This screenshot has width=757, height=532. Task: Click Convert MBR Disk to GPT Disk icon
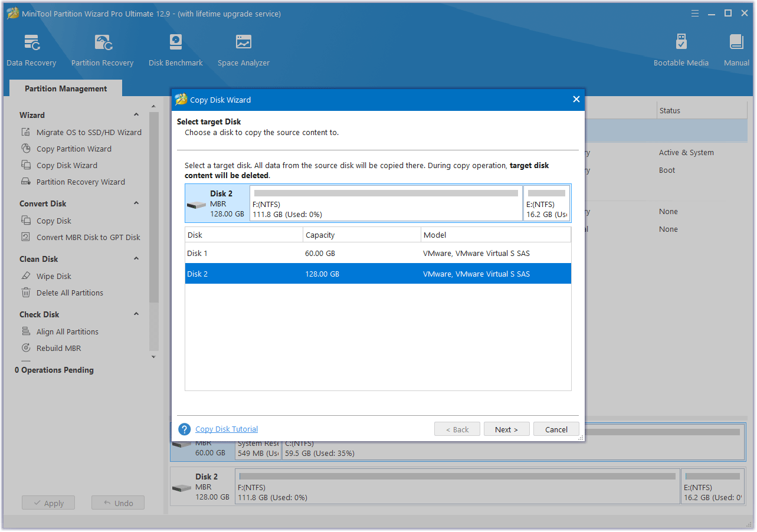coord(26,237)
